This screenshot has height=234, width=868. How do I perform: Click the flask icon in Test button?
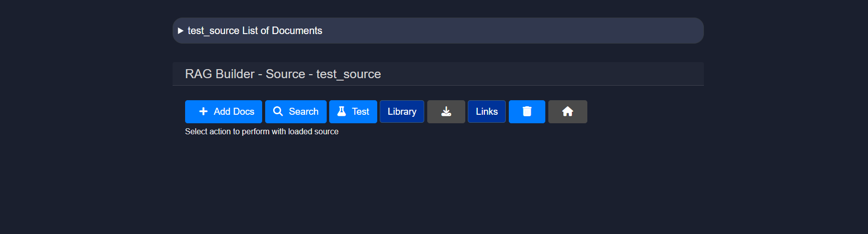click(342, 112)
